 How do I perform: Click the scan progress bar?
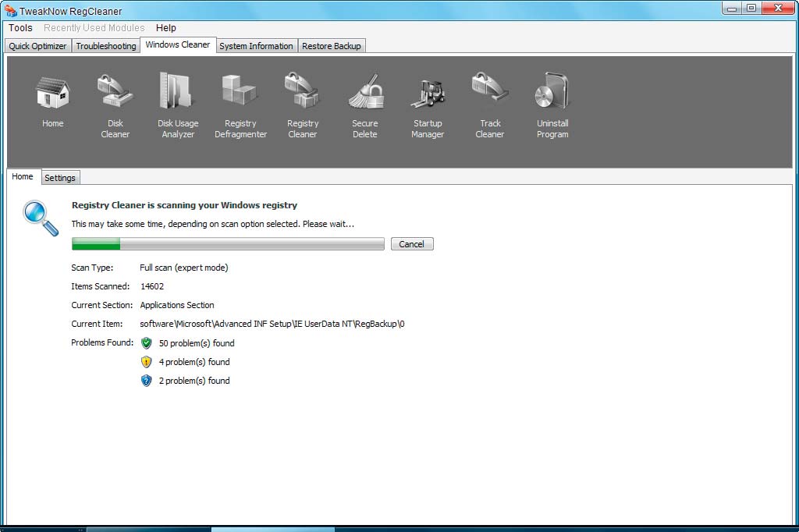228,244
